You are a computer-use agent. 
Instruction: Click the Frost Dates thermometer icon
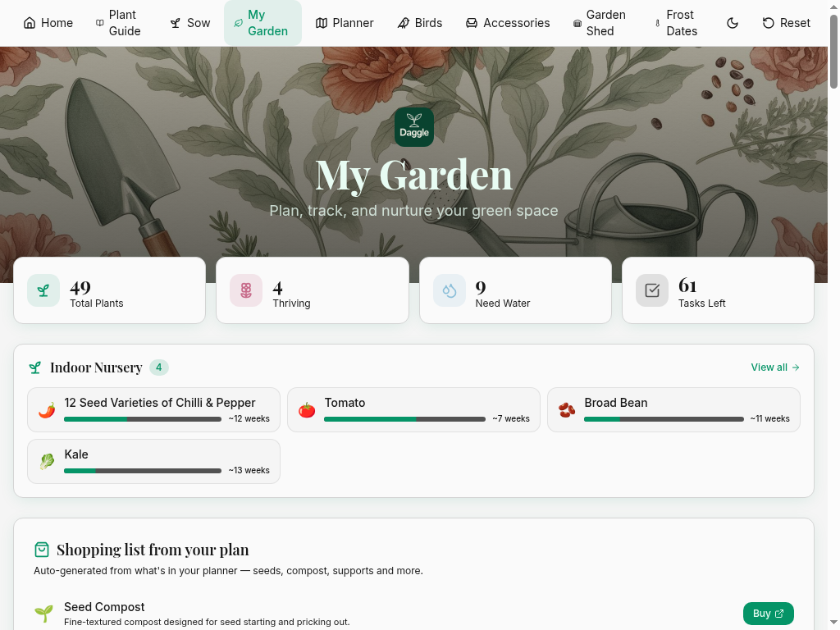pos(657,23)
